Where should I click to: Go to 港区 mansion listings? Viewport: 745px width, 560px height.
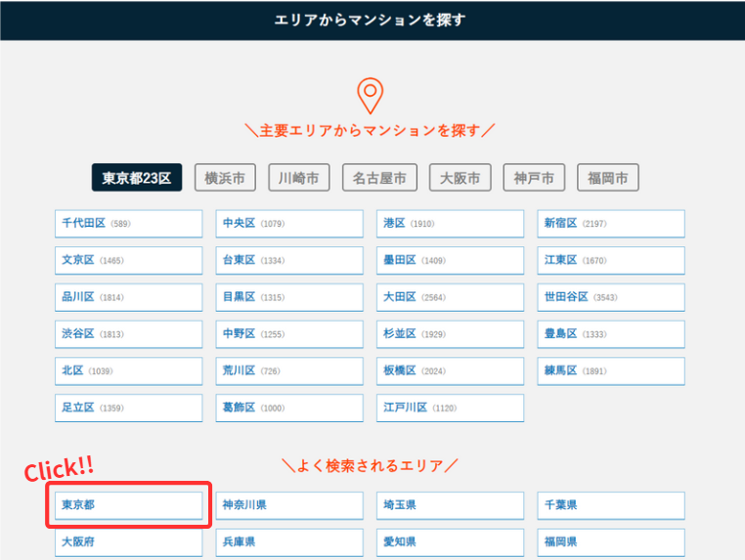point(451,224)
